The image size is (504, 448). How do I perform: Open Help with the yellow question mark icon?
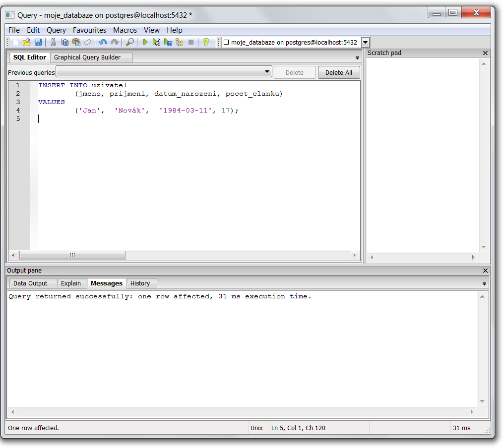(206, 43)
